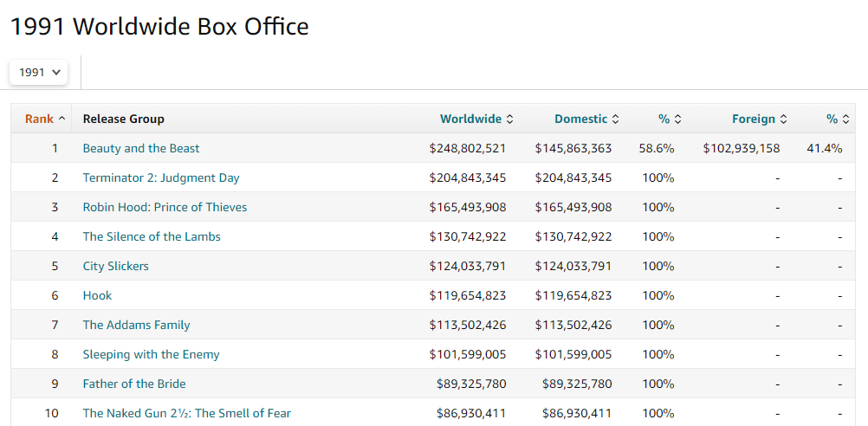Select worldwide value $165,493,908

pyautogui.click(x=468, y=207)
